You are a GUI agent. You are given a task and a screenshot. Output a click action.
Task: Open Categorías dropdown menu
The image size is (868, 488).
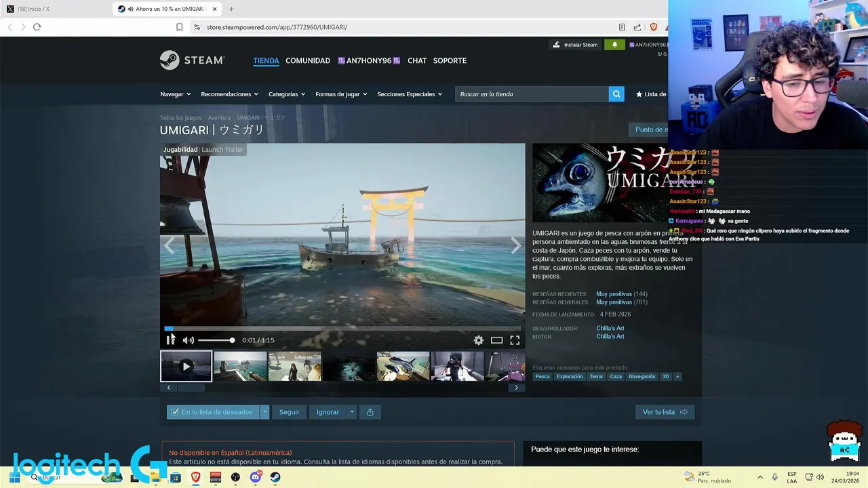click(x=287, y=94)
